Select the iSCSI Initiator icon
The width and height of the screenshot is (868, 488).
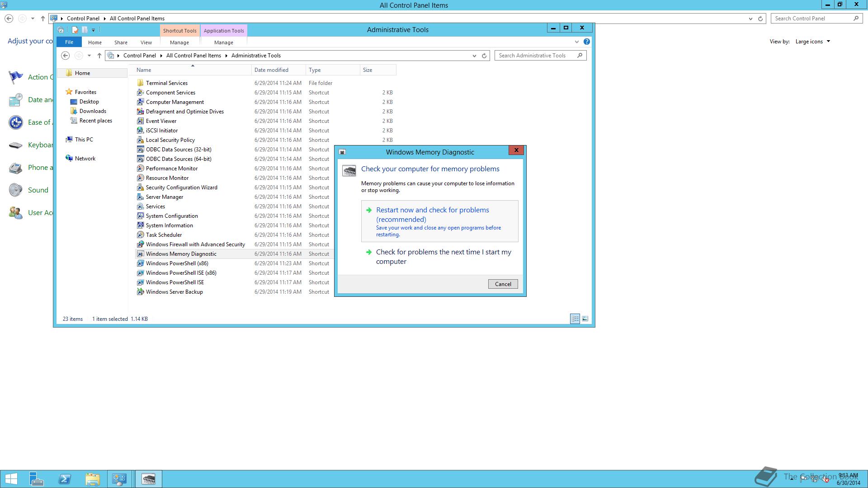click(140, 131)
